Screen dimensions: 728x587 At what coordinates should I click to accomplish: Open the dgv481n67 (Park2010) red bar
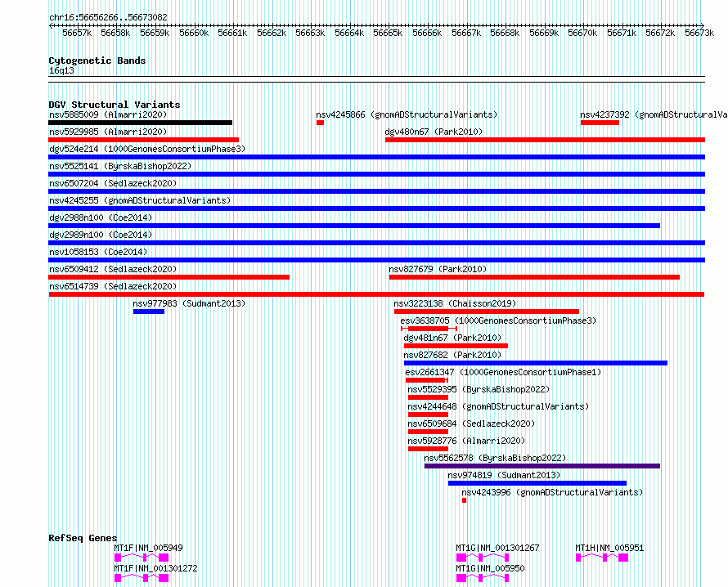(x=456, y=346)
